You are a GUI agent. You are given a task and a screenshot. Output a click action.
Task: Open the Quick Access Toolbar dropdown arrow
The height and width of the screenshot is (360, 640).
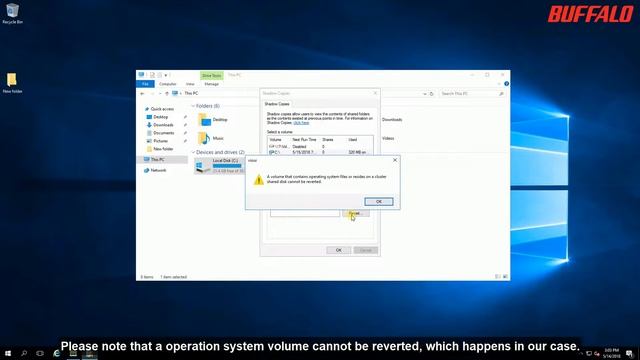click(x=166, y=75)
